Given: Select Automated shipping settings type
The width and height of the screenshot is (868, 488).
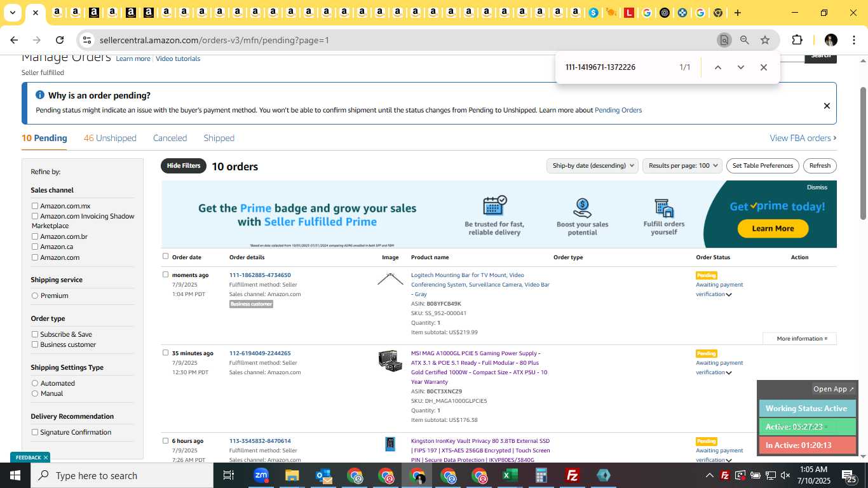Looking at the screenshot, I should (x=35, y=383).
